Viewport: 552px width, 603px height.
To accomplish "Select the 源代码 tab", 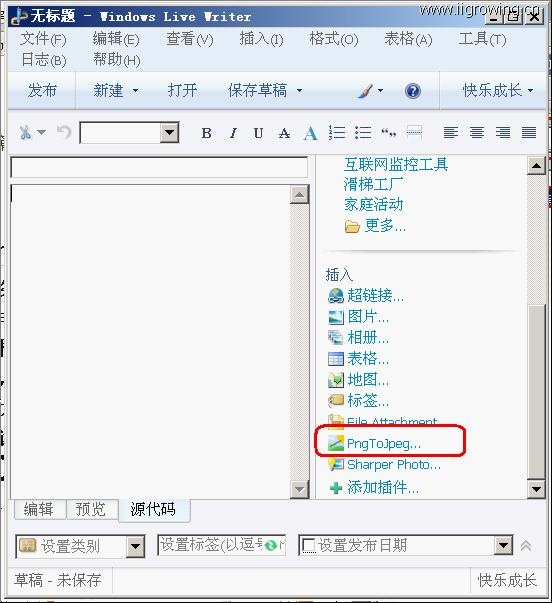I will [x=154, y=510].
